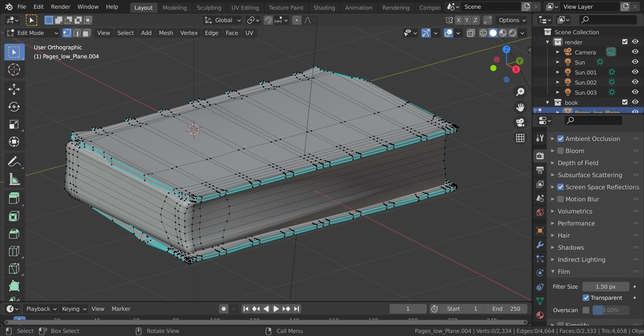Click the zoom viewport magnifier icon

coord(520,92)
